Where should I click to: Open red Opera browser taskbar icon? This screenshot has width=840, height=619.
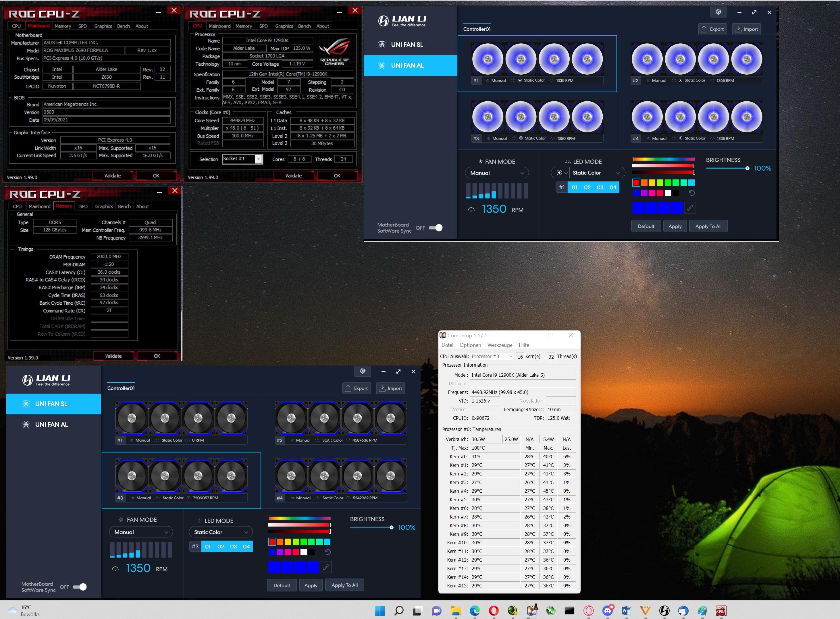(494, 611)
